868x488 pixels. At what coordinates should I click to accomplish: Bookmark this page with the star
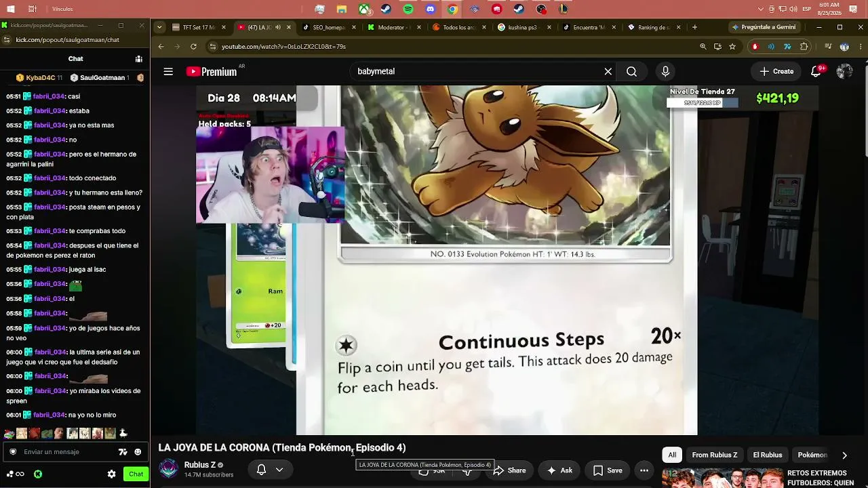(732, 47)
